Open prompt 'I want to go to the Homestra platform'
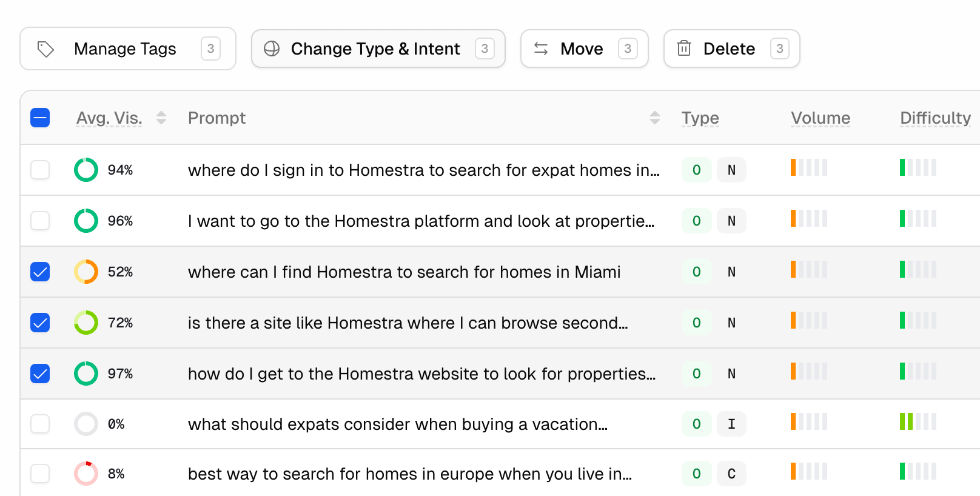The width and height of the screenshot is (980, 496). click(421, 221)
